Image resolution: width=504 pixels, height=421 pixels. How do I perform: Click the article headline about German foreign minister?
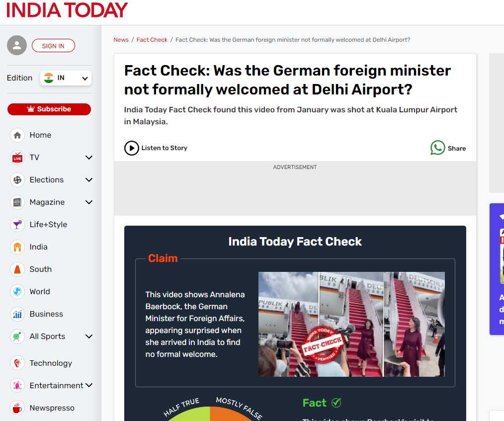287,80
